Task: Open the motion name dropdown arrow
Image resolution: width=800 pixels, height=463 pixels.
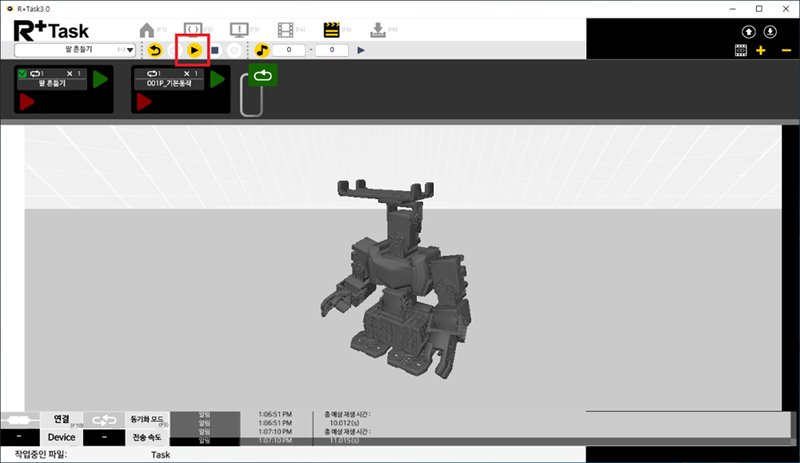Action: coord(131,49)
